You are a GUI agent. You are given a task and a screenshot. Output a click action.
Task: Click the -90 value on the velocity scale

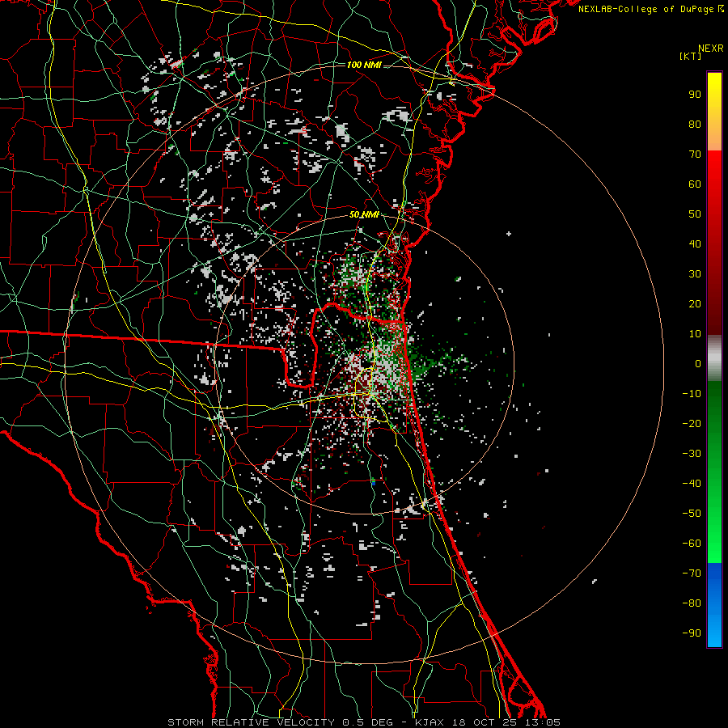pyautogui.click(x=692, y=633)
